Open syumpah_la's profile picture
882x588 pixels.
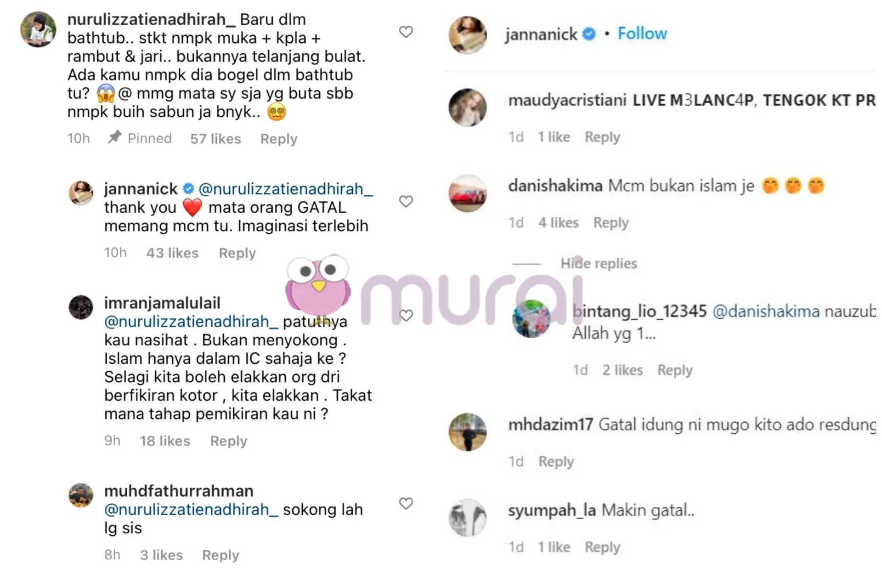[468, 518]
